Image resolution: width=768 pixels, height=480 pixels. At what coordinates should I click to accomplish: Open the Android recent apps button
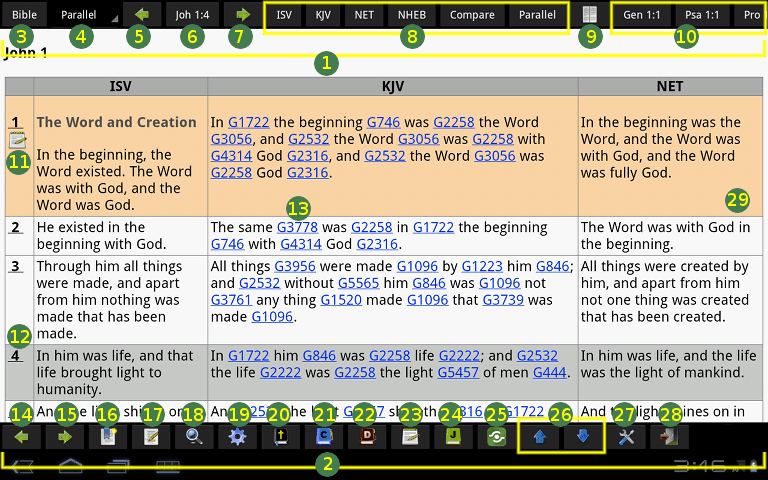(119, 466)
